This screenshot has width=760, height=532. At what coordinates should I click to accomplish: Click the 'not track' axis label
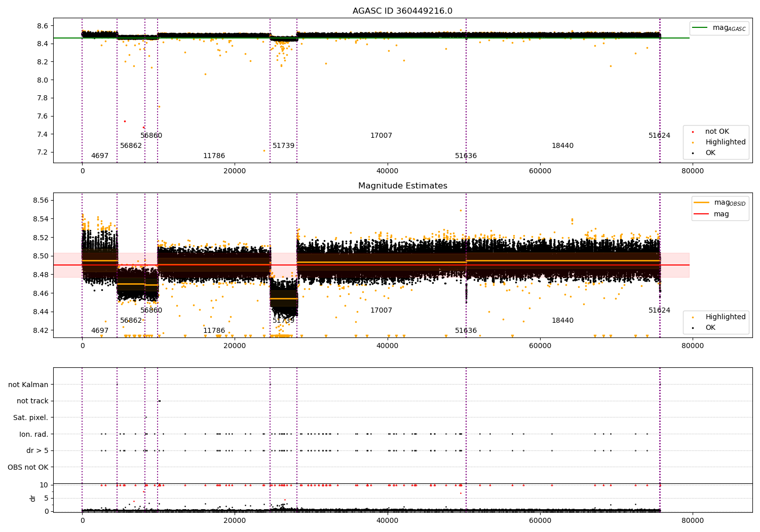click(32, 401)
